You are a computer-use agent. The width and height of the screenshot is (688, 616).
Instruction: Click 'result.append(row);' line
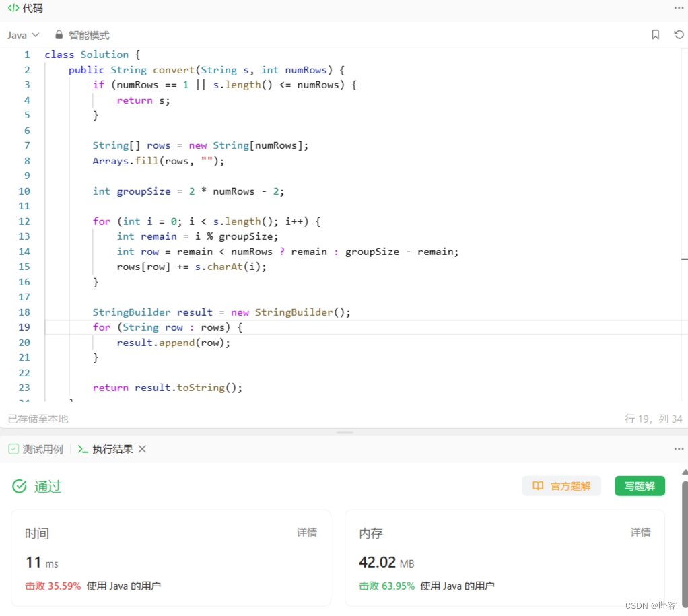pyautogui.click(x=173, y=343)
